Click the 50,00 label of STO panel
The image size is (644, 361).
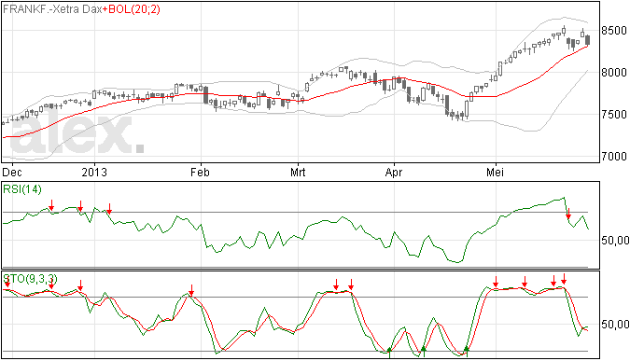[x=615, y=325]
